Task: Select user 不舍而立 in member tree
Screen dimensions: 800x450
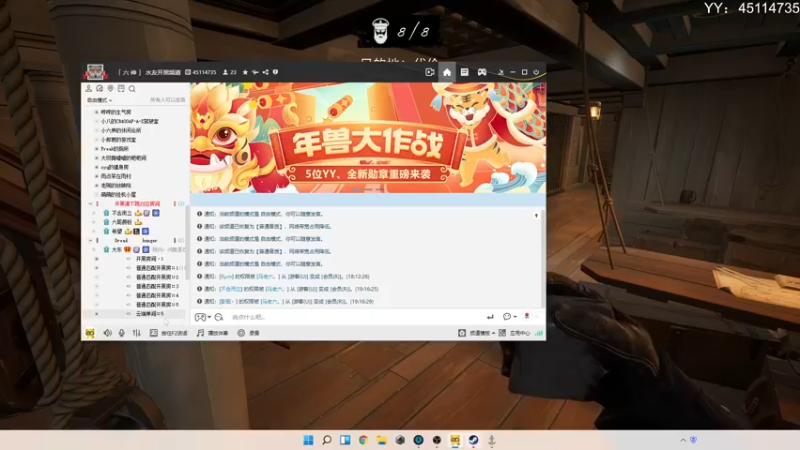Action: click(121, 213)
